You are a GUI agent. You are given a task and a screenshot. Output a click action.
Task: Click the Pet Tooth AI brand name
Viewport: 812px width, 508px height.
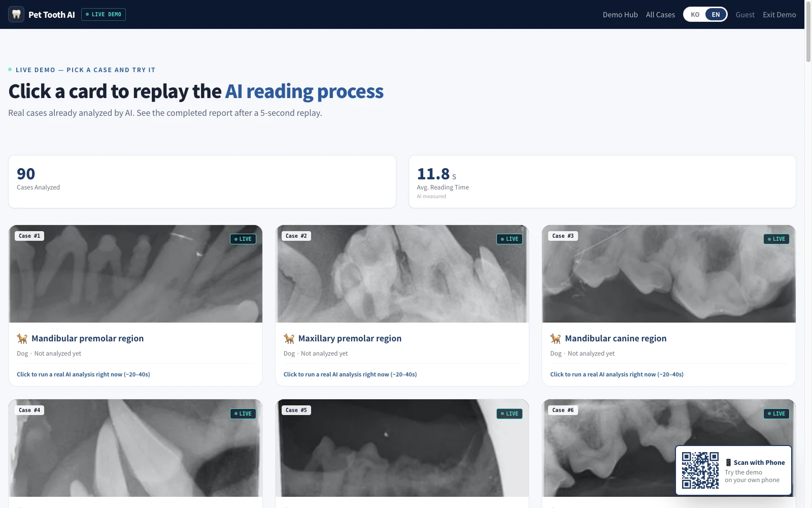tap(52, 15)
